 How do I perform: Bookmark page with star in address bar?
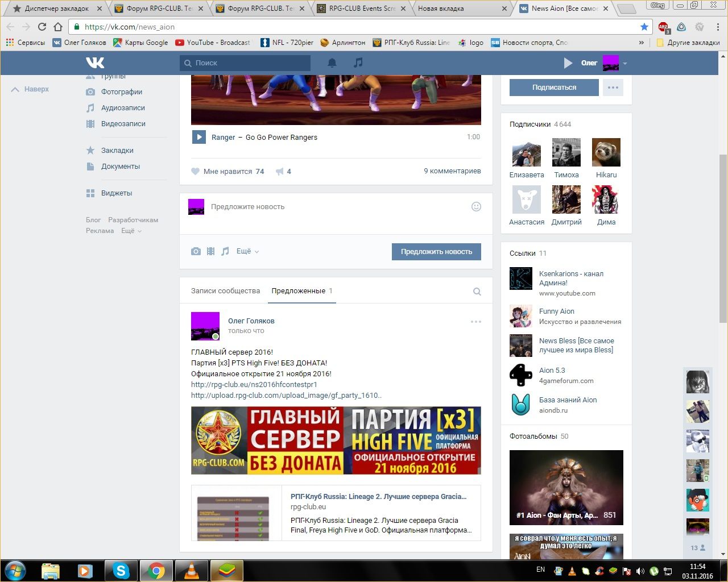pos(644,27)
